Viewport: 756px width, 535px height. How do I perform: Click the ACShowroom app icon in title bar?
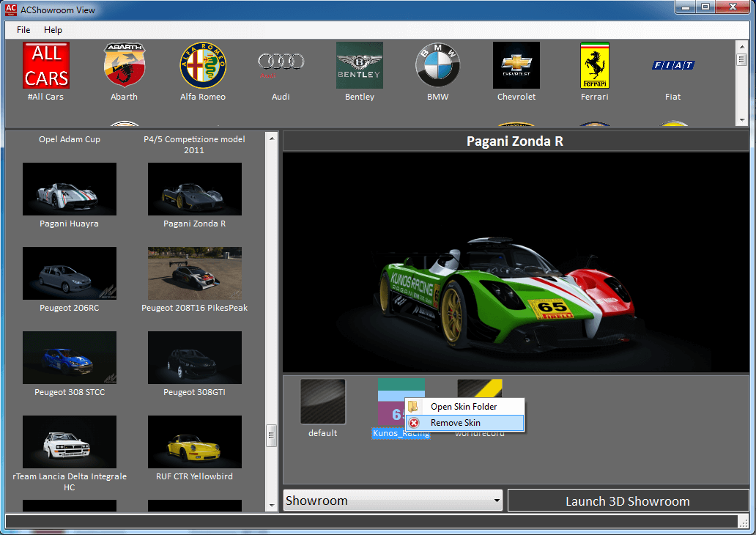10,10
